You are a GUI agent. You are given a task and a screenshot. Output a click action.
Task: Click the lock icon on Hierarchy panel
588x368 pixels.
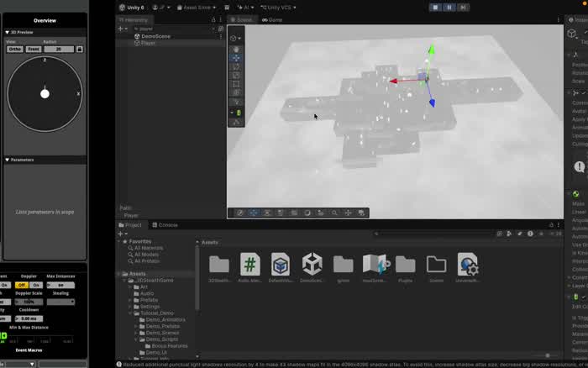213,19
